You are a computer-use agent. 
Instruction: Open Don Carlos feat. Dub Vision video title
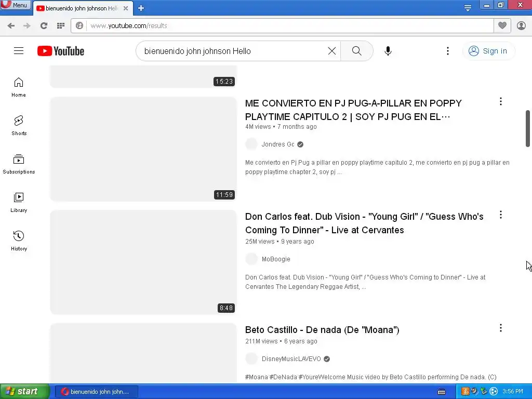364,223
